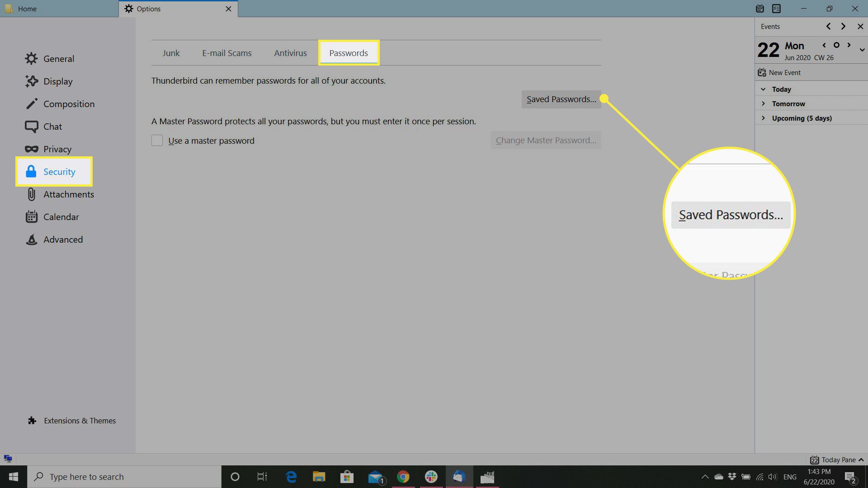Image resolution: width=868 pixels, height=488 pixels.
Task: Click the General settings icon
Action: [x=30, y=58]
